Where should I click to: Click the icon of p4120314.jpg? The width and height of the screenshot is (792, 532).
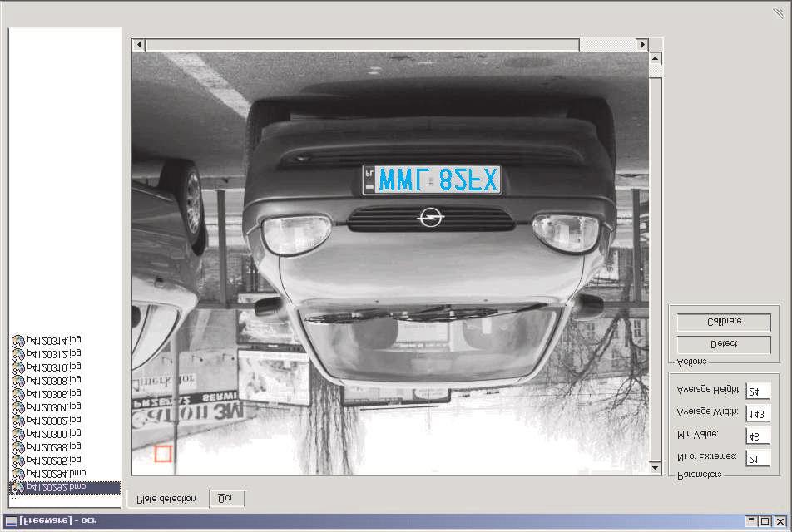pos(18,342)
